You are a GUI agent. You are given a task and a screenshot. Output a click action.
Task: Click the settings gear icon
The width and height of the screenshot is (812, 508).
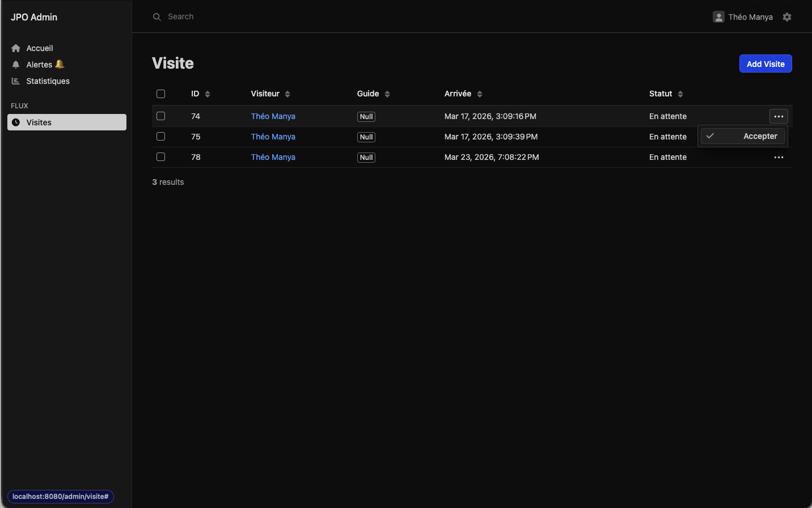click(786, 17)
